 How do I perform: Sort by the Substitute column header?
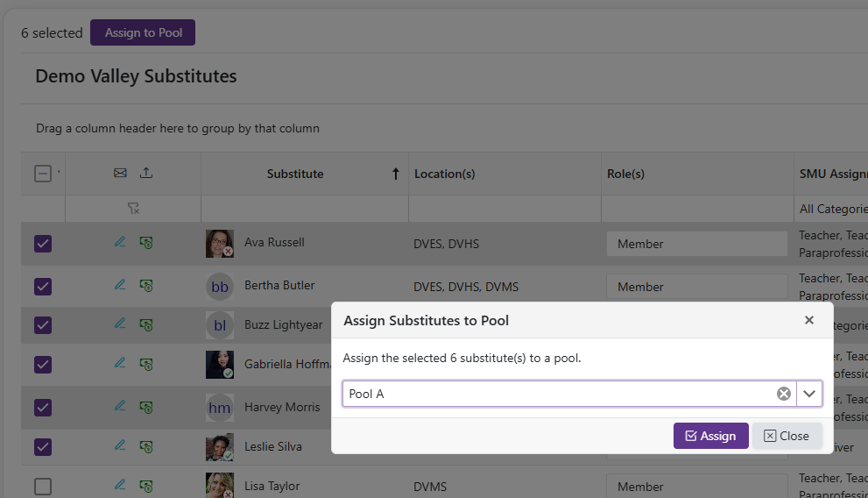click(295, 174)
